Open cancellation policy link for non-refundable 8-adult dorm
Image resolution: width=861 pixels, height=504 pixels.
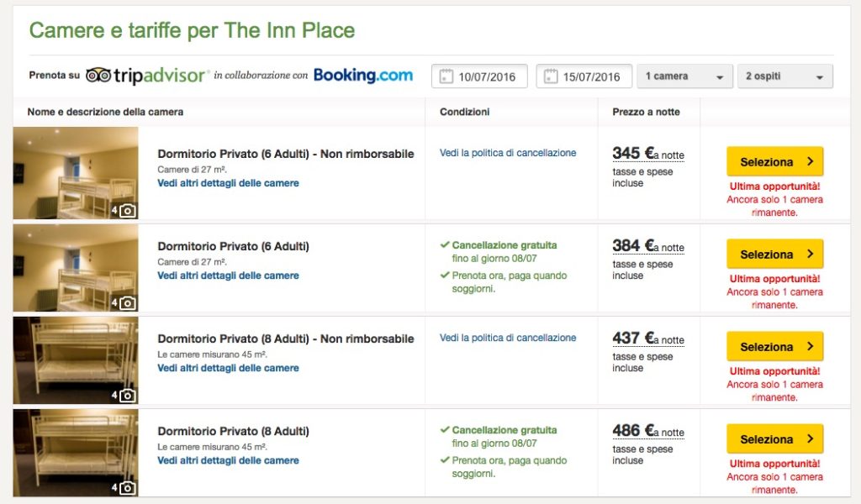(508, 338)
